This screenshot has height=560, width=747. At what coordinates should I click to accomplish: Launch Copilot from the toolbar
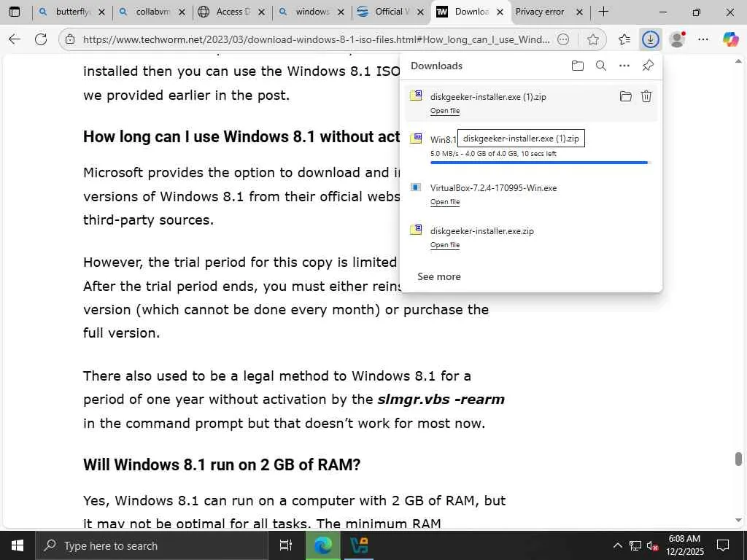point(730,39)
